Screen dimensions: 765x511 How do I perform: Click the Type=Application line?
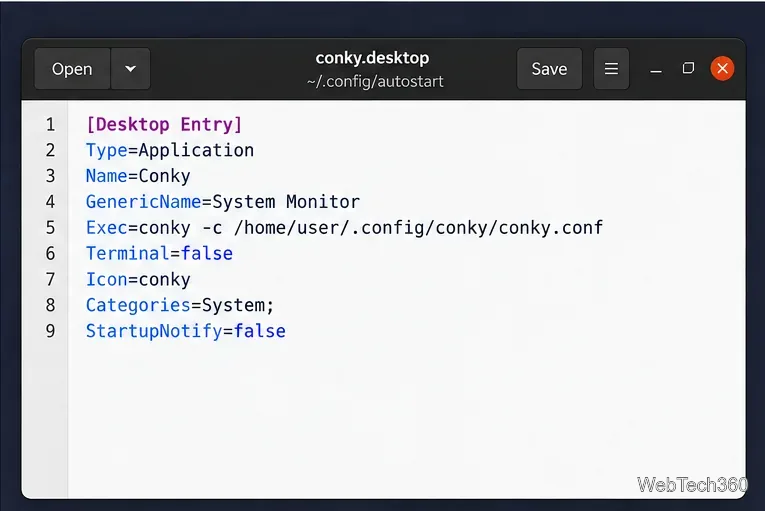click(x=170, y=150)
